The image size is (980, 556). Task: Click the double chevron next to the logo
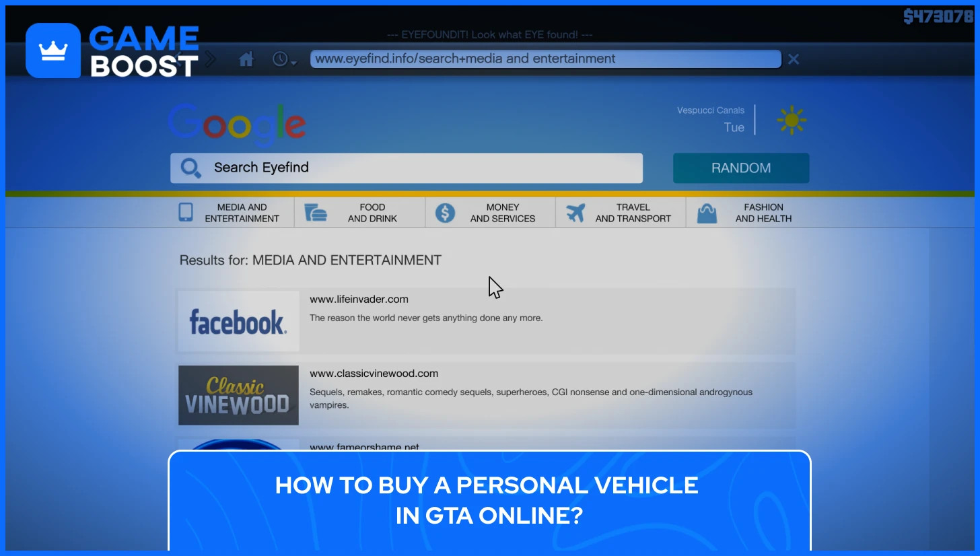tap(211, 59)
